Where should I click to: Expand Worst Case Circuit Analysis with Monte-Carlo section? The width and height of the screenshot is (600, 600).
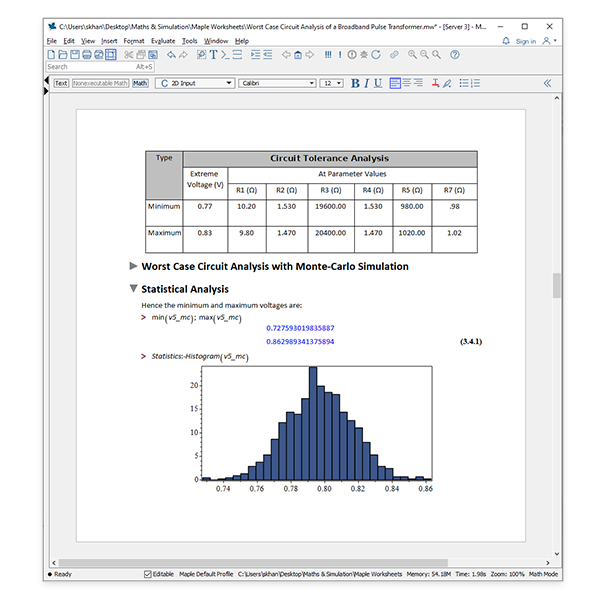pyautogui.click(x=134, y=267)
